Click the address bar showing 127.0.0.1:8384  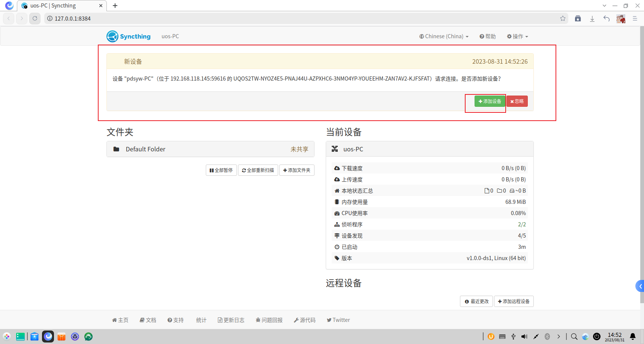[306, 18]
